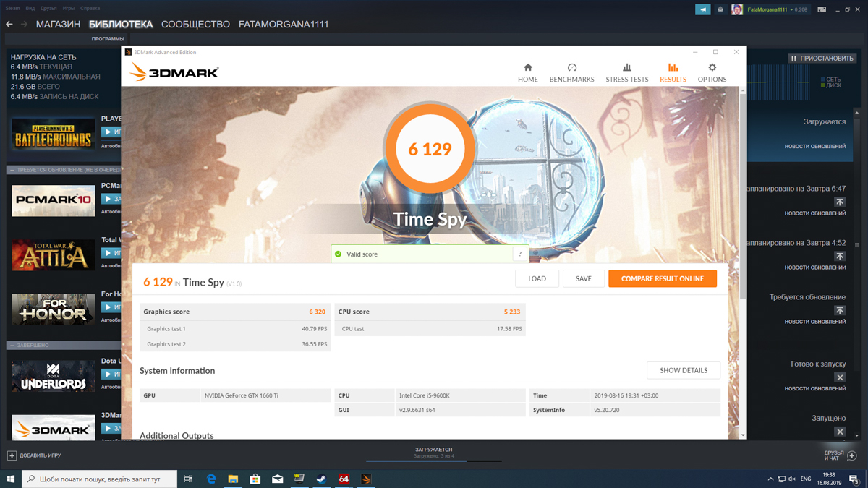This screenshot has width=868, height=488.
Task: Open Microsoft Store from taskbar
Action: [255, 479]
